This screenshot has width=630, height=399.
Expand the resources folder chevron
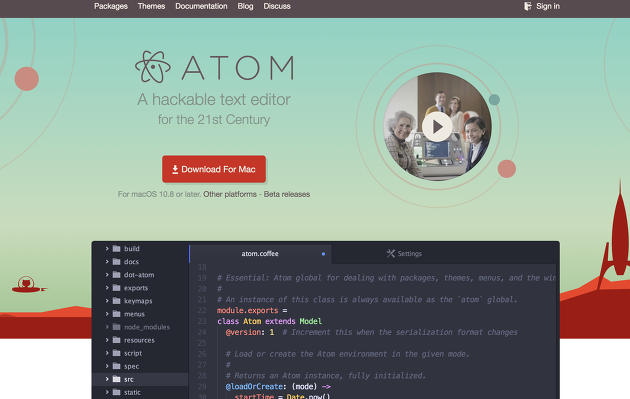pos(107,340)
